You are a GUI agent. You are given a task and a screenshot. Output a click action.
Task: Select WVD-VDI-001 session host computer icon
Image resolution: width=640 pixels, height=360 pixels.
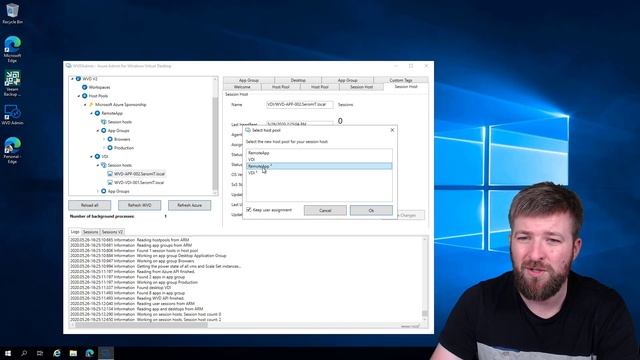pyautogui.click(x=110, y=182)
